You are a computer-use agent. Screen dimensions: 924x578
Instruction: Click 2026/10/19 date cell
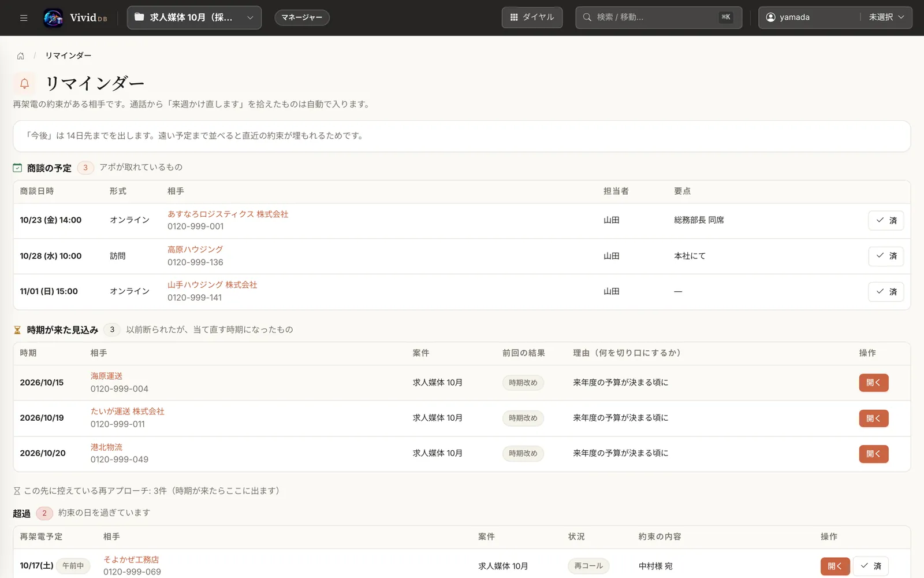pos(42,418)
